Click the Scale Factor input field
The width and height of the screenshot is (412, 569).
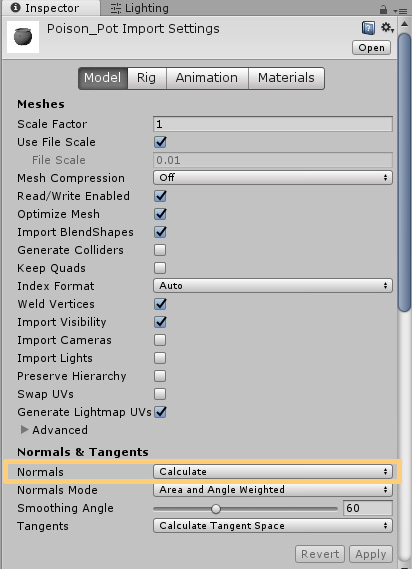point(273,124)
